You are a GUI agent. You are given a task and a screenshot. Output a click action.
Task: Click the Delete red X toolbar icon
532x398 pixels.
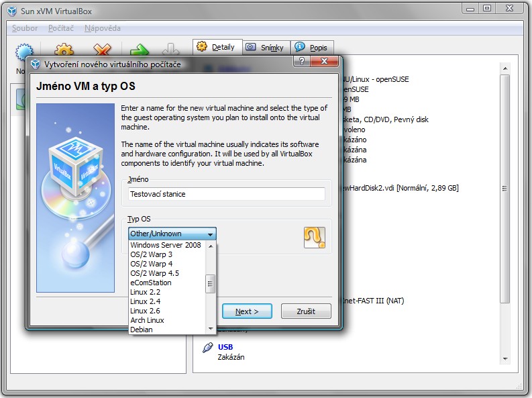103,50
